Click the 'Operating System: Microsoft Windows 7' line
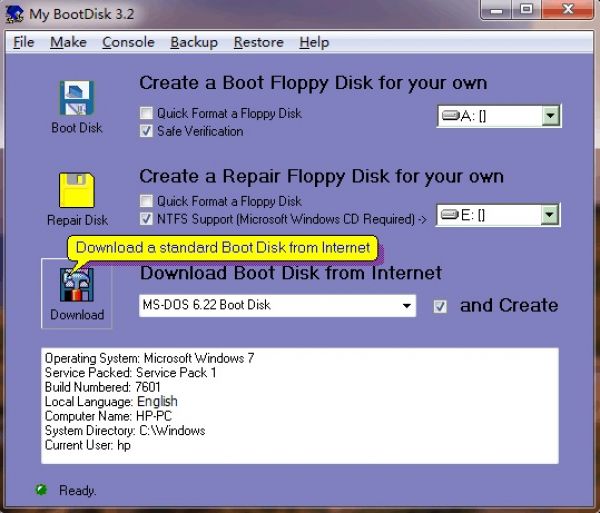The width and height of the screenshot is (600, 513). (x=149, y=358)
